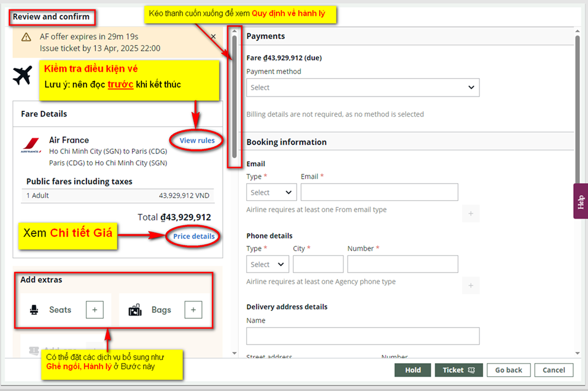
Task: Open the Payment method dropdown
Action: [x=362, y=88]
